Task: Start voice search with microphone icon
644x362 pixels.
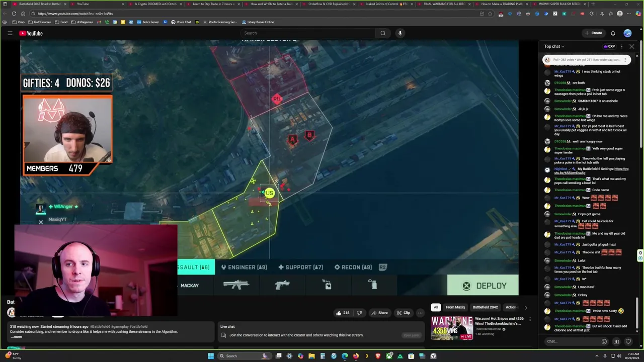Action: coord(400,33)
